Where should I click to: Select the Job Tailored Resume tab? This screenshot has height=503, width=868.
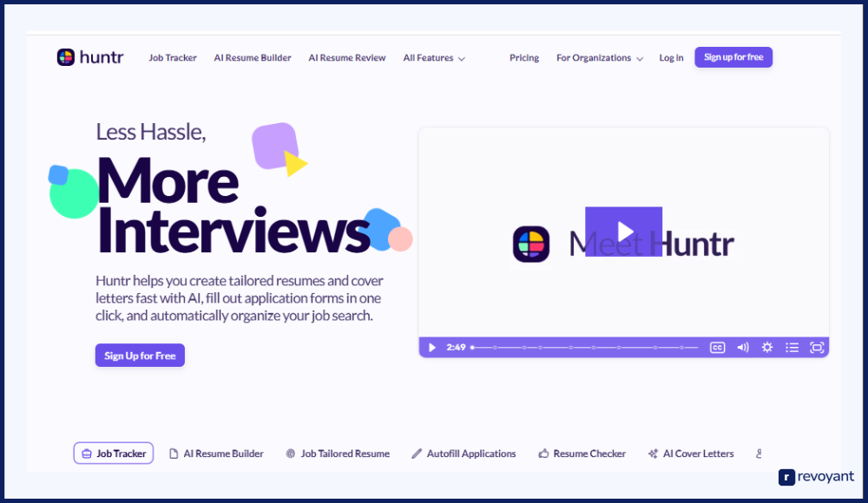pyautogui.click(x=338, y=454)
